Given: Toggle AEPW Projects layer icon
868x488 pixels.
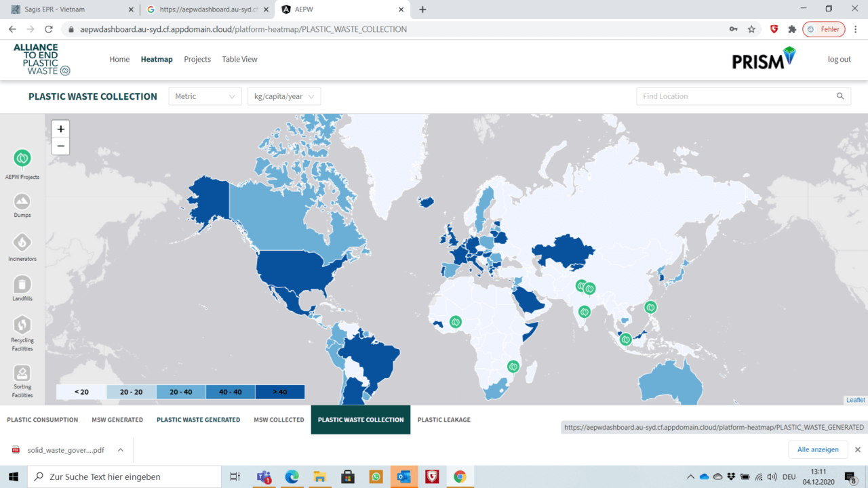Looking at the screenshot, I should (22, 159).
